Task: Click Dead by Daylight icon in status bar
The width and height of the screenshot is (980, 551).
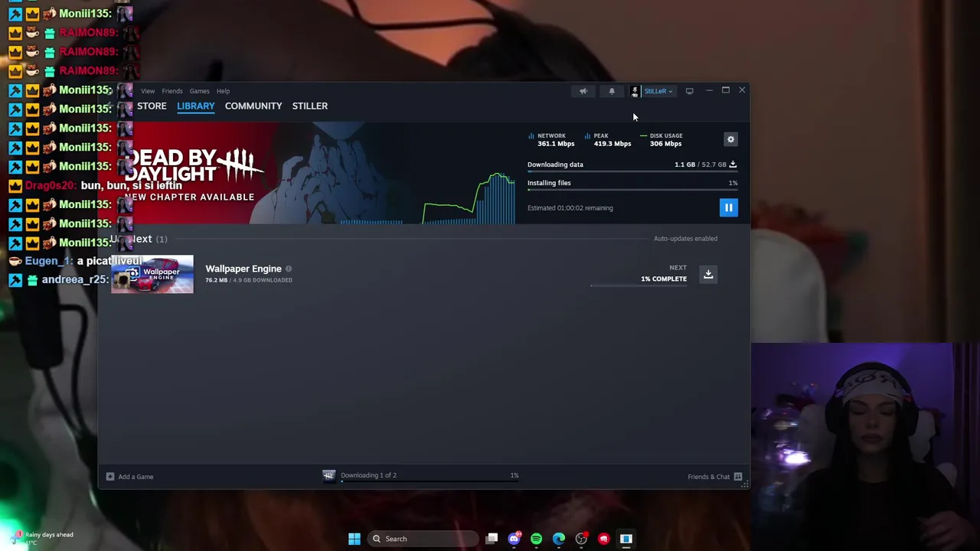Action: 329,476
